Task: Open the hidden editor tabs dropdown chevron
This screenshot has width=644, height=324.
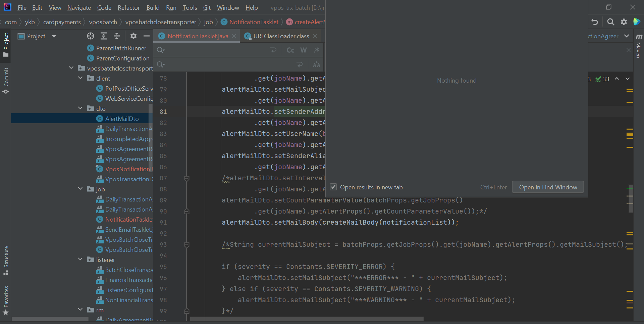Action: click(627, 36)
